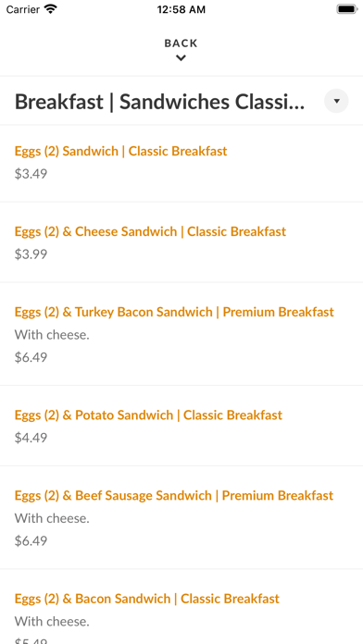The image size is (363, 644).
Task: Choose Eggs (2) & Turkey Bacon Sandwich
Action: [x=181, y=334]
